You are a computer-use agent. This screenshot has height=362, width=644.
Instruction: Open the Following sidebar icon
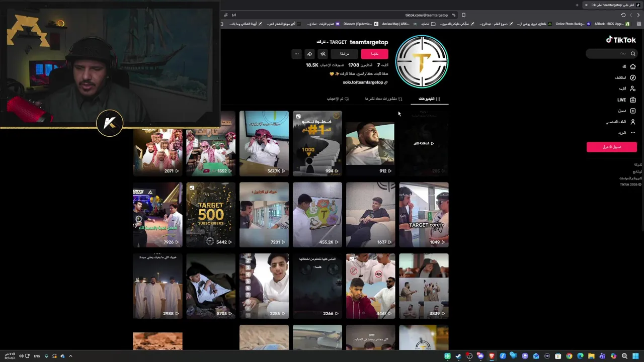tap(632, 88)
